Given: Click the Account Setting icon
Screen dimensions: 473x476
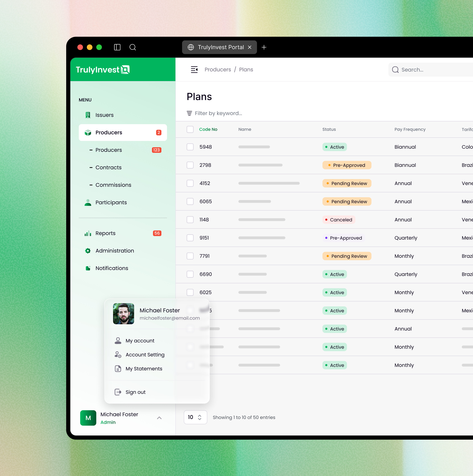Looking at the screenshot, I should tap(118, 355).
